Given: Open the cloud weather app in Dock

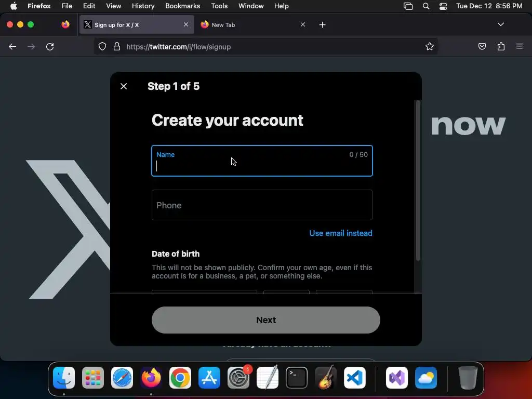Looking at the screenshot, I should (426, 378).
